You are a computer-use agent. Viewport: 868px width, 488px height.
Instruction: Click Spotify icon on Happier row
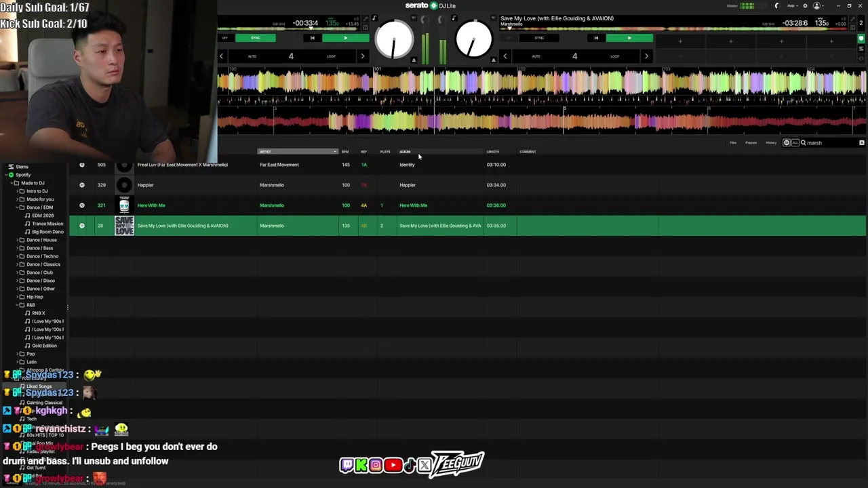tap(82, 185)
